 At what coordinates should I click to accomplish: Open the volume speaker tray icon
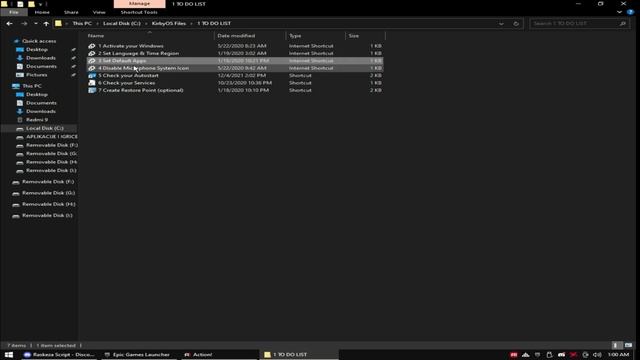(597, 355)
